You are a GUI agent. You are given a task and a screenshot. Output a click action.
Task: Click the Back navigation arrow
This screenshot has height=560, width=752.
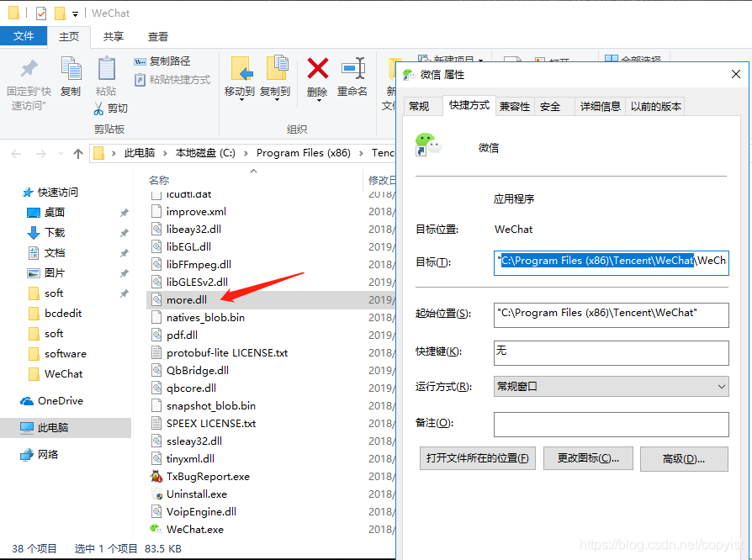[16, 153]
